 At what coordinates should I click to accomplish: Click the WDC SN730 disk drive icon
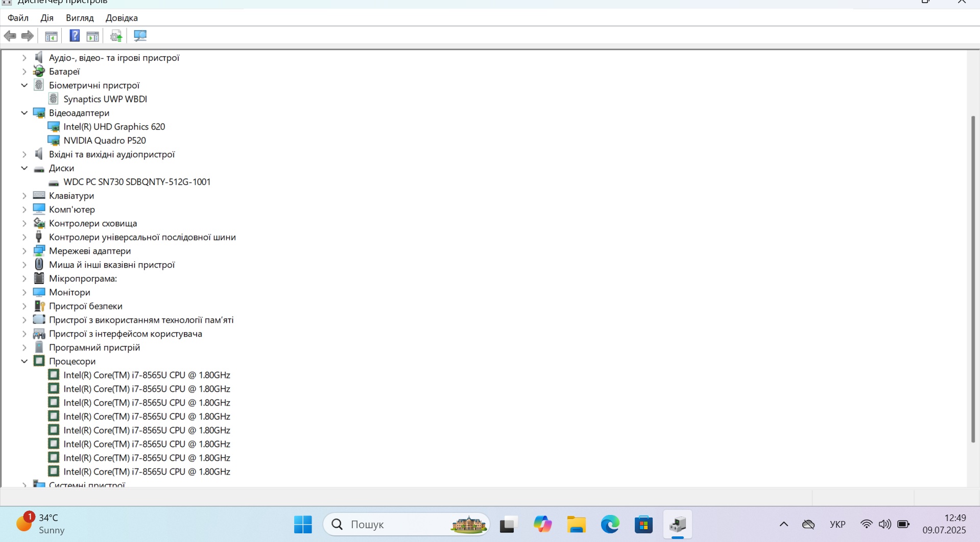(x=54, y=182)
